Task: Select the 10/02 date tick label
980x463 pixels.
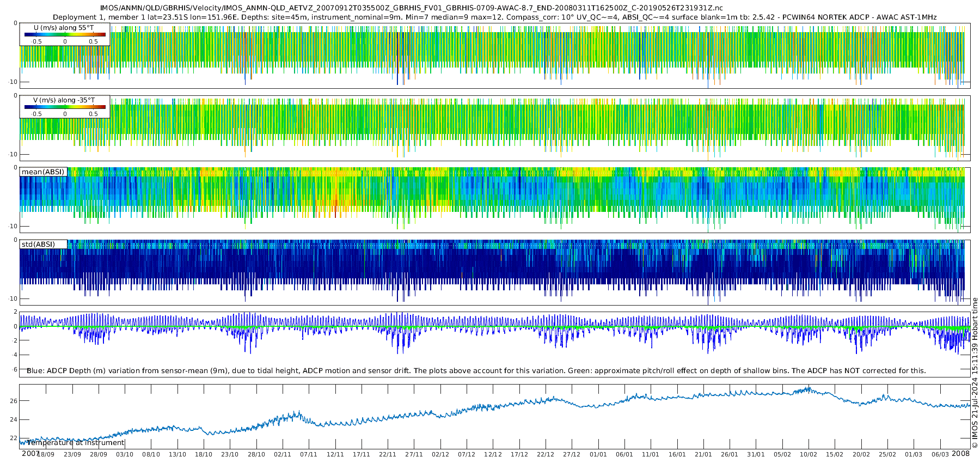Action: pyautogui.click(x=808, y=454)
